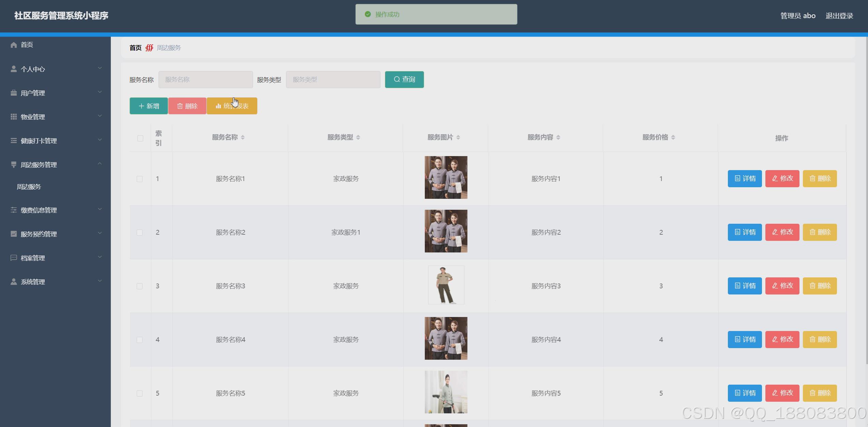Click the 退出登录 link
The image size is (868, 427).
839,16
